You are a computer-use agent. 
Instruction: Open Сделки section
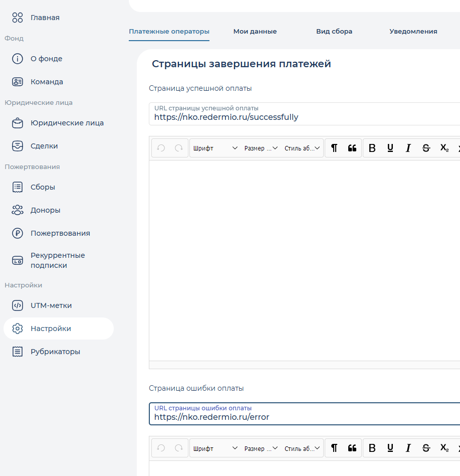click(44, 146)
